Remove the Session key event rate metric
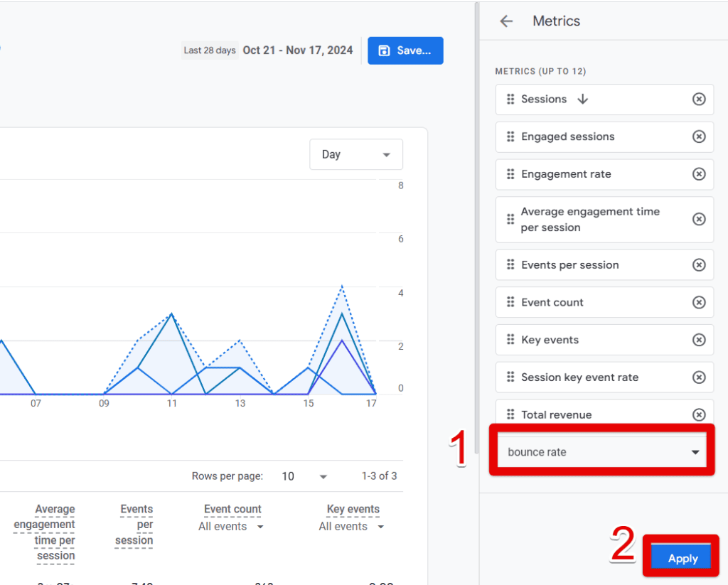Image resolution: width=728 pixels, height=585 pixels. (699, 377)
